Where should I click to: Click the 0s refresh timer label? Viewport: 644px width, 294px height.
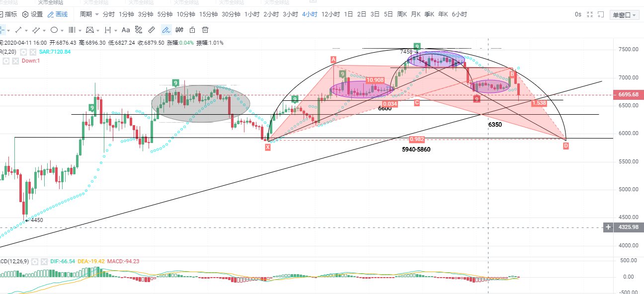coord(578,14)
